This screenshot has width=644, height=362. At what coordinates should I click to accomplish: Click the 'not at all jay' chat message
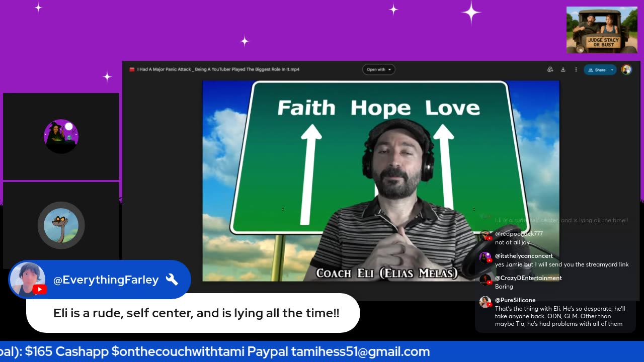coord(512,242)
